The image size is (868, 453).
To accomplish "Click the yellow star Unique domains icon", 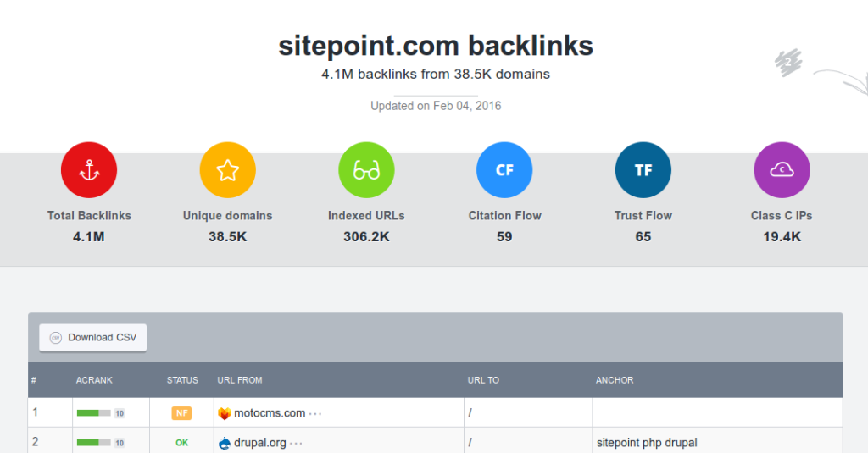I will point(227,170).
